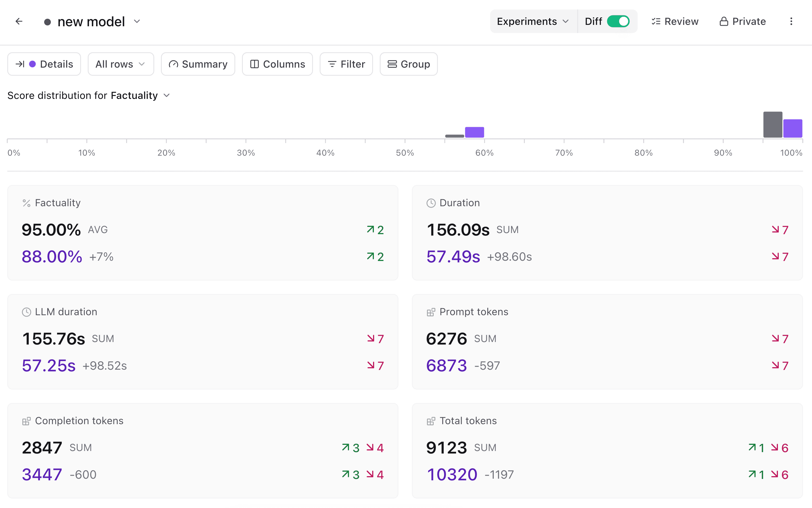Click the percent icon beside Factuality
The width and height of the screenshot is (812, 508).
(27, 203)
